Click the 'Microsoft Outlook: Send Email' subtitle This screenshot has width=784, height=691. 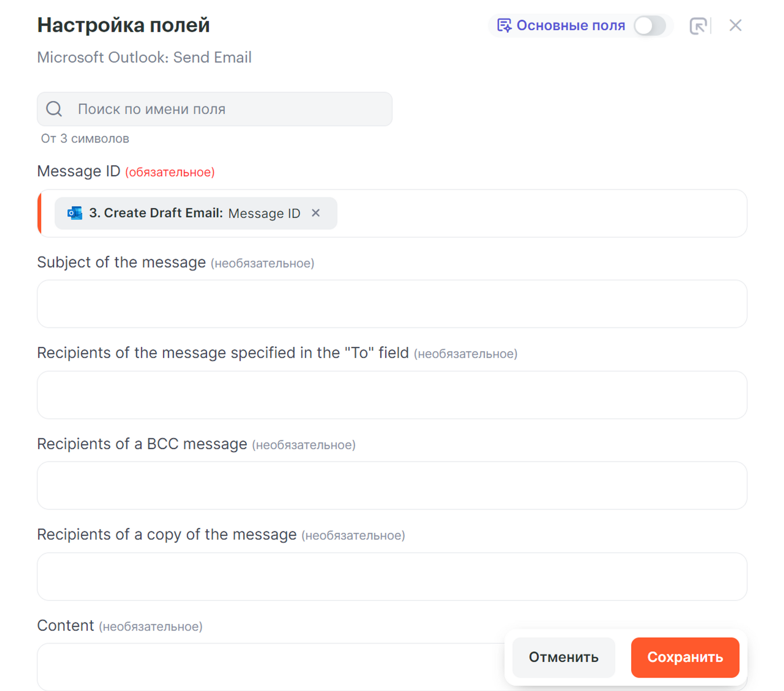[x=145, y=57]
